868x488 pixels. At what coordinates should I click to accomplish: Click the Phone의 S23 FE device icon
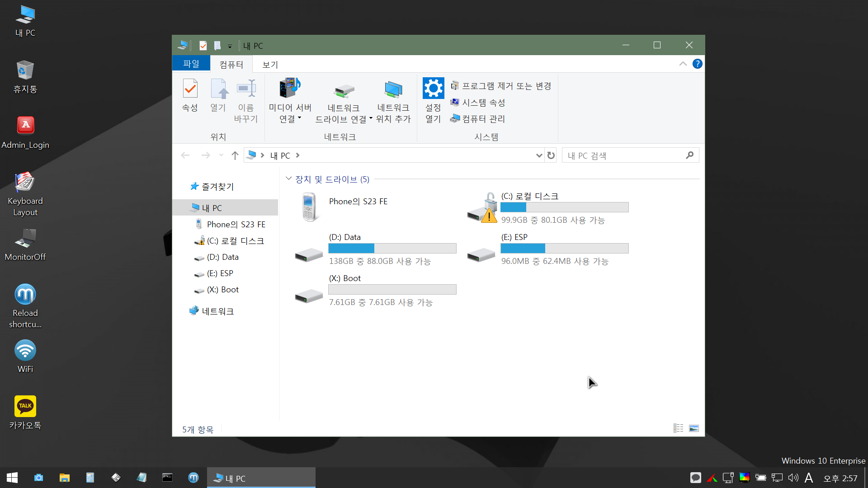click(x=309, y=207)
